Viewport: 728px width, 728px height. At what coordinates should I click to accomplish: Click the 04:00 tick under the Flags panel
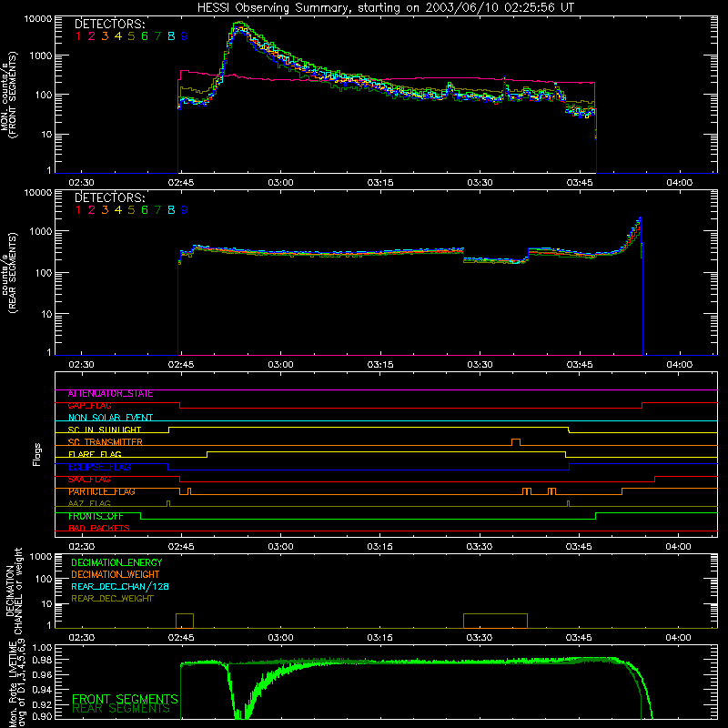coord(679,547)
